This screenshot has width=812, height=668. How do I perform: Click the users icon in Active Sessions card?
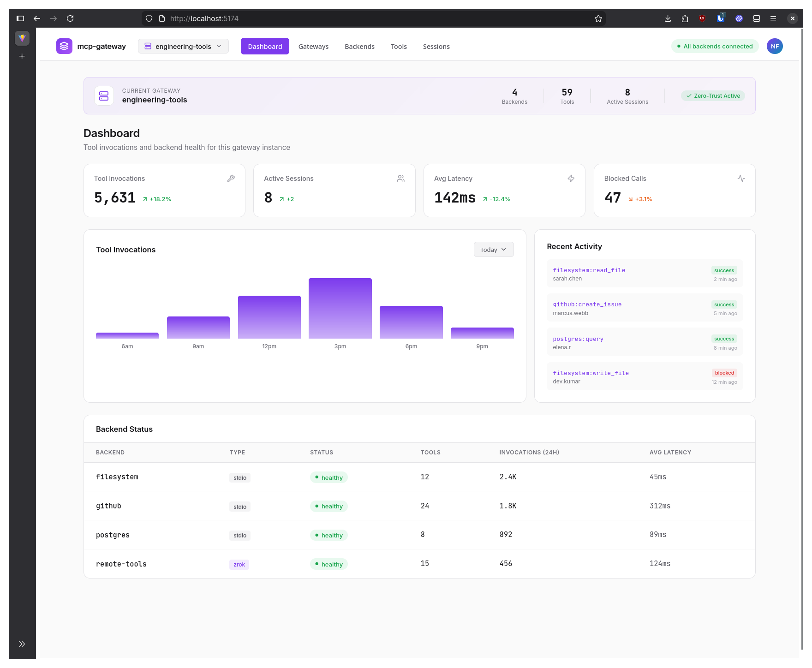tap(401, 179)
